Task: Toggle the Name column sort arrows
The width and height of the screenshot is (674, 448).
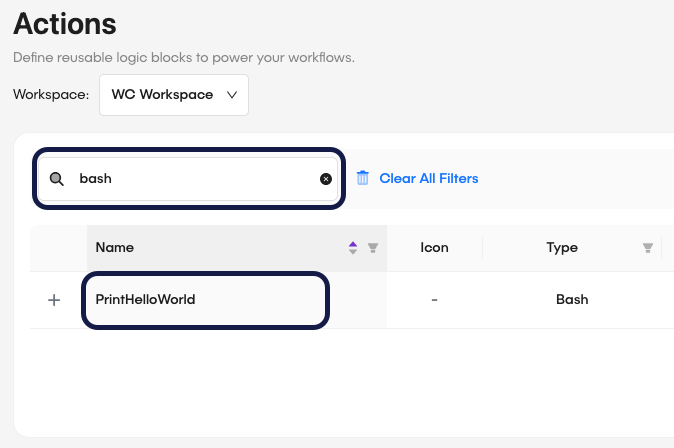Action: tap(353, 248)
